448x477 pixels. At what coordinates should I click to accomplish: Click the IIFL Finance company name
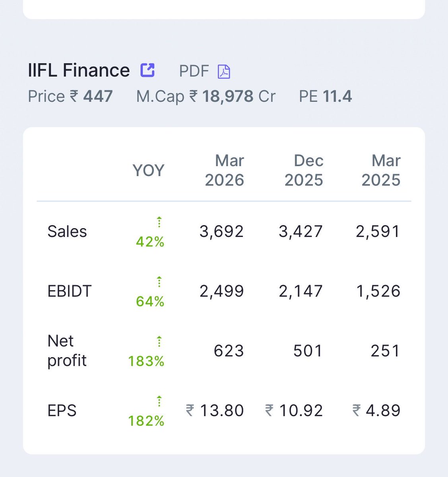[79, 70]
